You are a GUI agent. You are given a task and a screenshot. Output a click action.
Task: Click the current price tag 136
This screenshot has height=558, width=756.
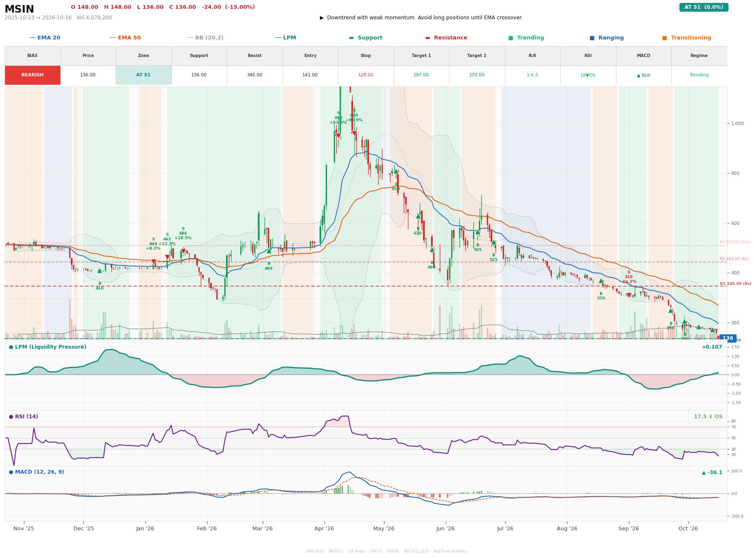727,338
